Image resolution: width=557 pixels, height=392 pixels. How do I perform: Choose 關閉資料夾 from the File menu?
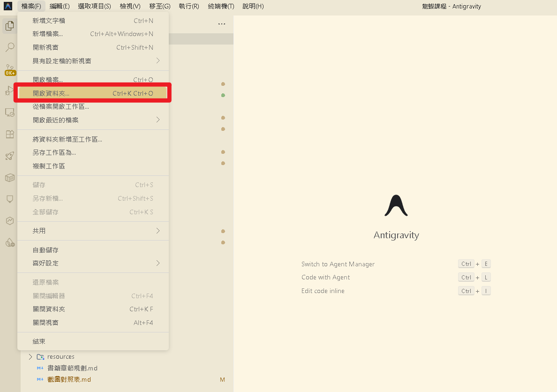[49, 309]
